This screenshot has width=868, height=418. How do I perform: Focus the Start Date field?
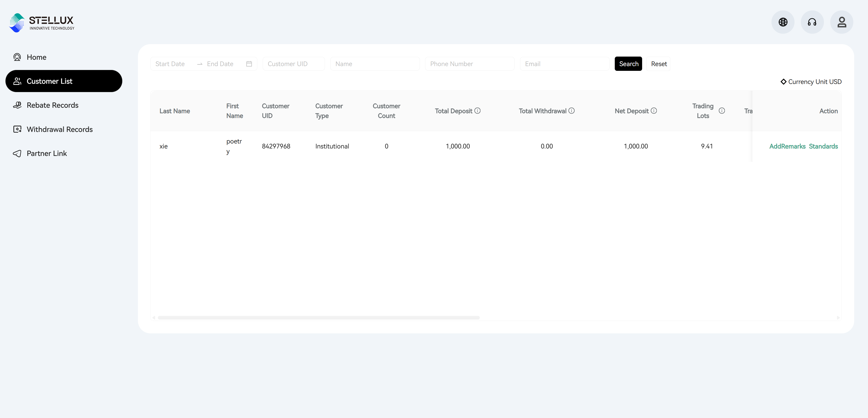tap(174, 64)
